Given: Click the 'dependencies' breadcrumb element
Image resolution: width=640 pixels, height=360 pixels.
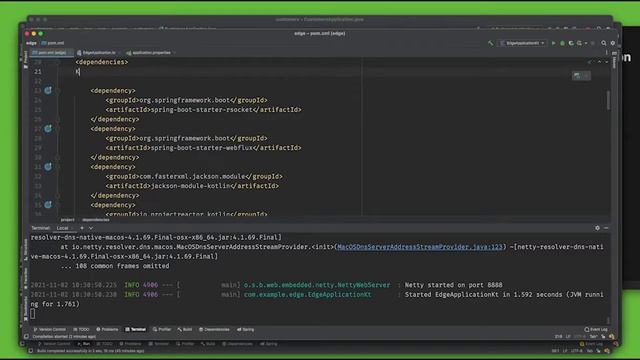Looking at the screenshot, I should [96, 220].
